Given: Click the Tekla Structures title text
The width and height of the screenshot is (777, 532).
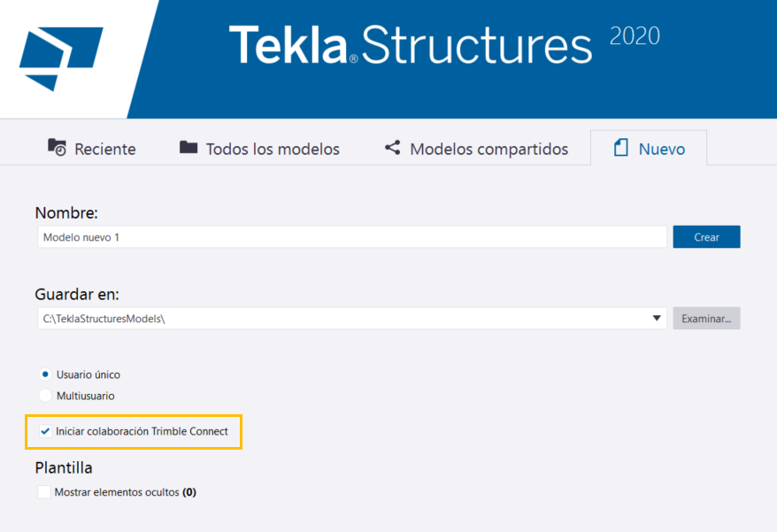Looking at the screenshot, I should pos(410,45).
